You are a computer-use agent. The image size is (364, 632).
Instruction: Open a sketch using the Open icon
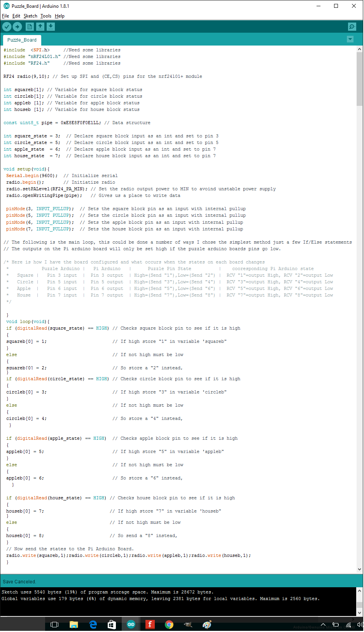pos(40,26)
